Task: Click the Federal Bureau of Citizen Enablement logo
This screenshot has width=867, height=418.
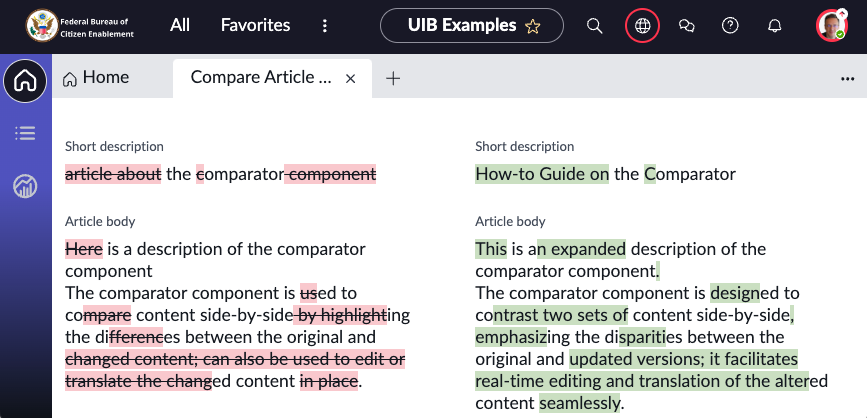Action: point(80,25)
